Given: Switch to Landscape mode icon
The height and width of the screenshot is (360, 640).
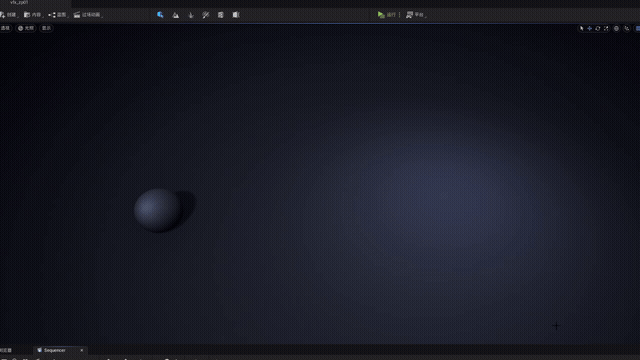Looking at the screenshot, I should pos(176,15).
